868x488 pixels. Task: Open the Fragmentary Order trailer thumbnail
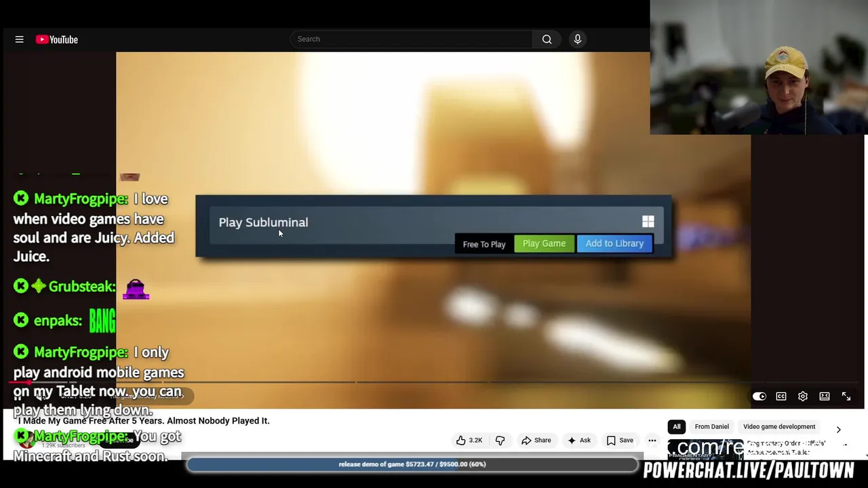pyautogui.click(x=705, y=449)
